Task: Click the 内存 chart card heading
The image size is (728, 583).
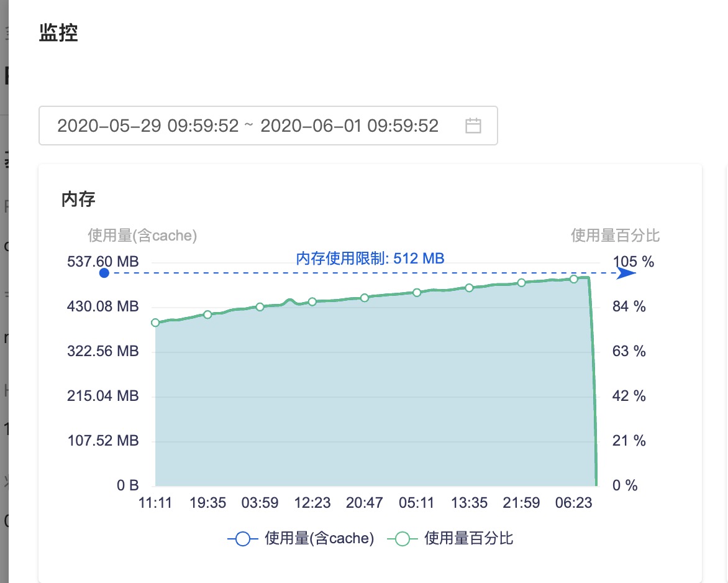Action: tap(78, 200)
